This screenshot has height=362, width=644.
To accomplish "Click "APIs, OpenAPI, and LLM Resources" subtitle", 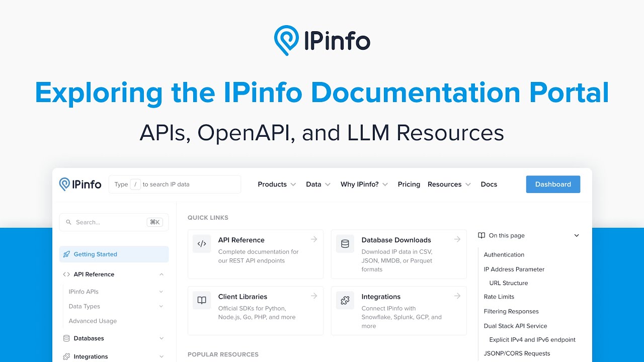I will coord(322,133).
